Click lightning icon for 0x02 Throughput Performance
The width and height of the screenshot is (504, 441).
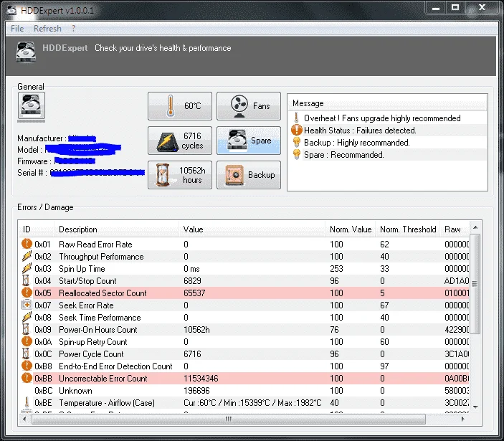pos(27,256)
